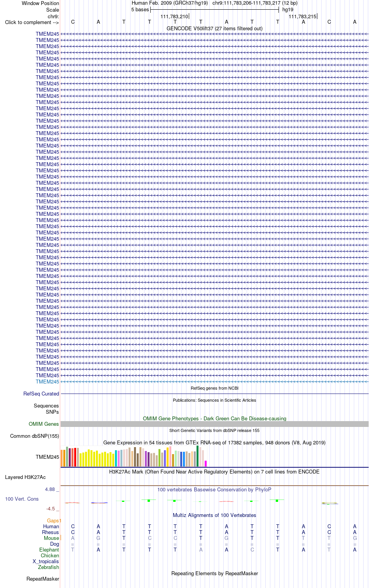Click the chr9:111,783,206-111,783,217 position text

255,3
